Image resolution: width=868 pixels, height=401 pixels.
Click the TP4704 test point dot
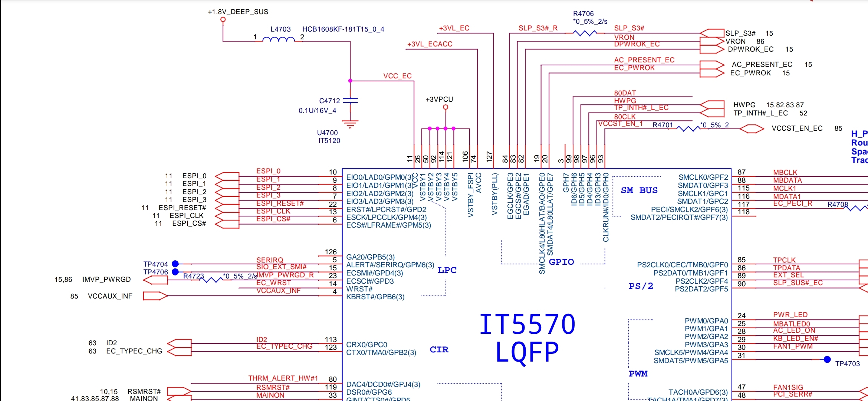pos(175,264)
